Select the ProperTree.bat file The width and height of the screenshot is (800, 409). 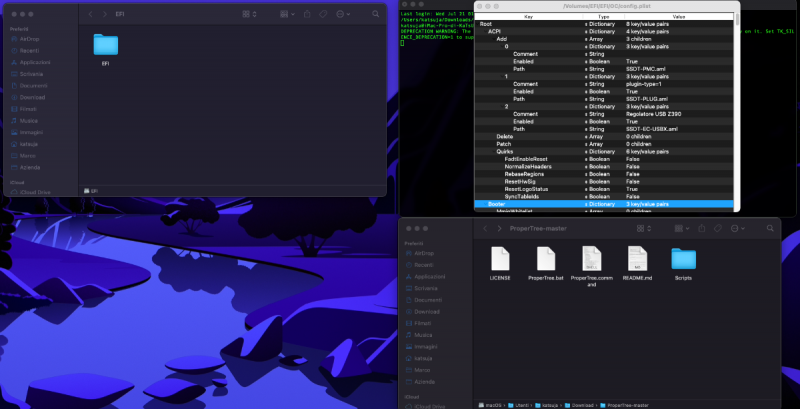click(x=544, y=259)
